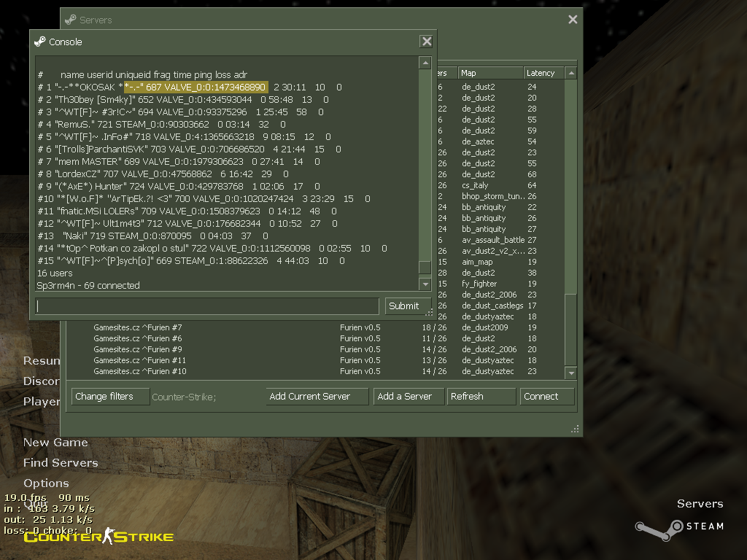This screenshot has width=747, height=560.
Task: Click the console header line with userid uniqueid
Action: 142,75
